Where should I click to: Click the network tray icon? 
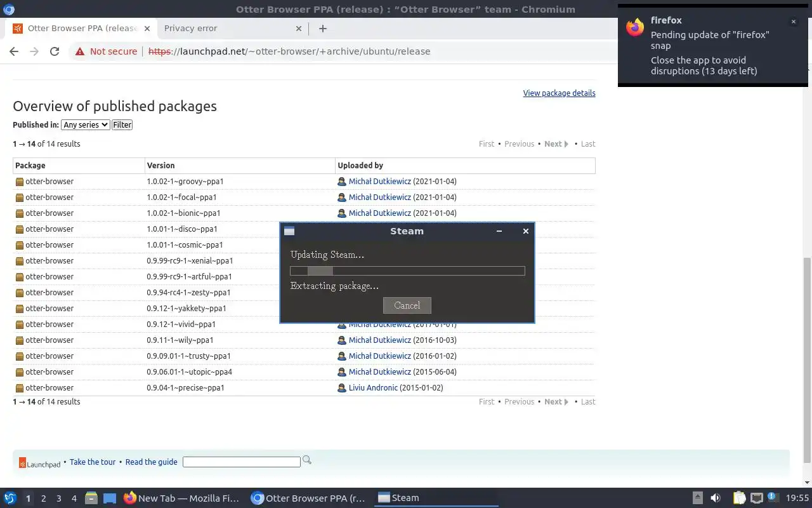[756, 498]
